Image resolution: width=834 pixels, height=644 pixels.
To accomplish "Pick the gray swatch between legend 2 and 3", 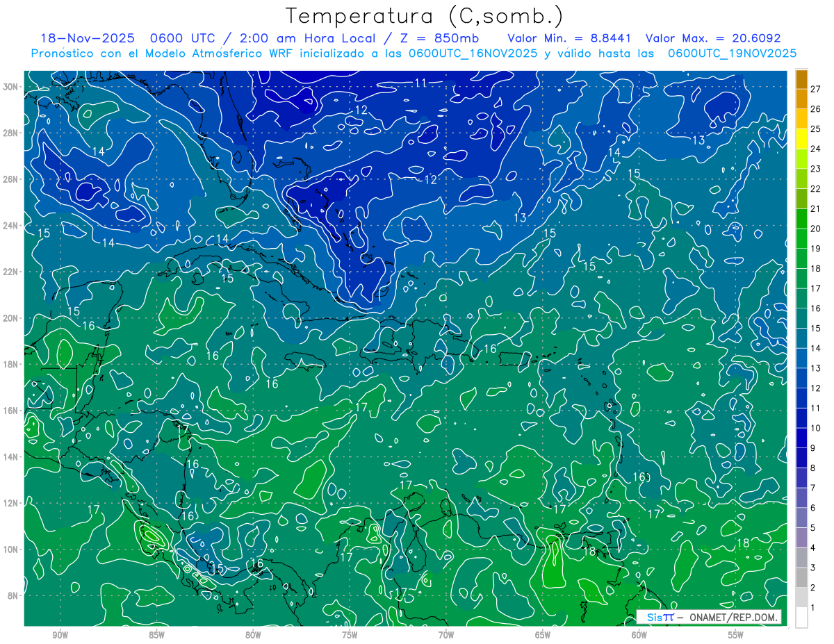I will (x=801, y=578).
